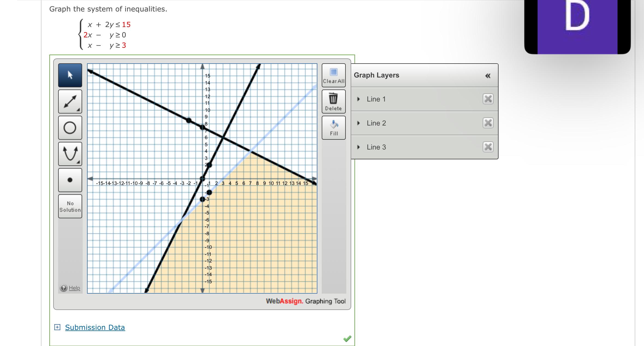Select the pointer selection tool
This screenshot has width=644, height=346.
[70, 75]
